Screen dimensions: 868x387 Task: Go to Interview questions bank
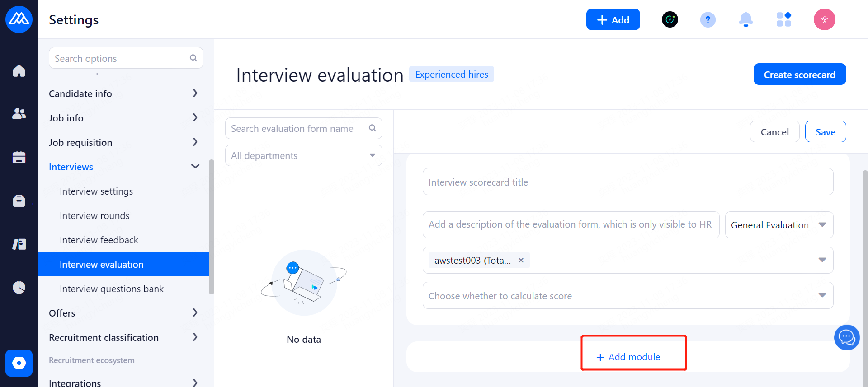(112, 289)
